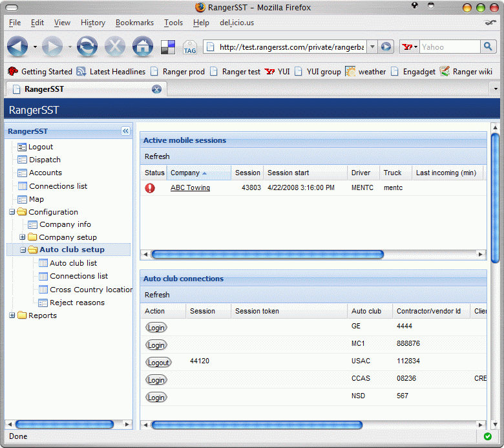This screenshot has height=448, width=504.
Task: Click the Yahoo search input field
Action: [449, 47]
